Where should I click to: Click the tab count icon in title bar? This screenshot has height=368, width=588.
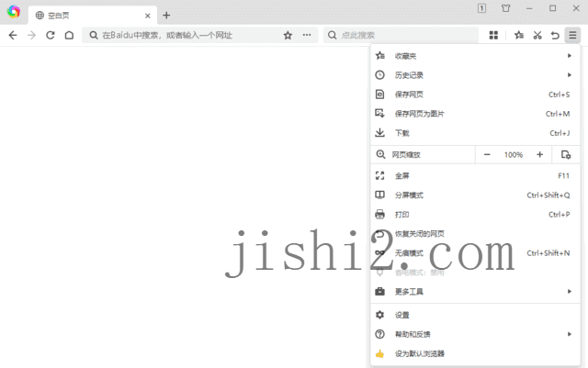pos(481,8)
